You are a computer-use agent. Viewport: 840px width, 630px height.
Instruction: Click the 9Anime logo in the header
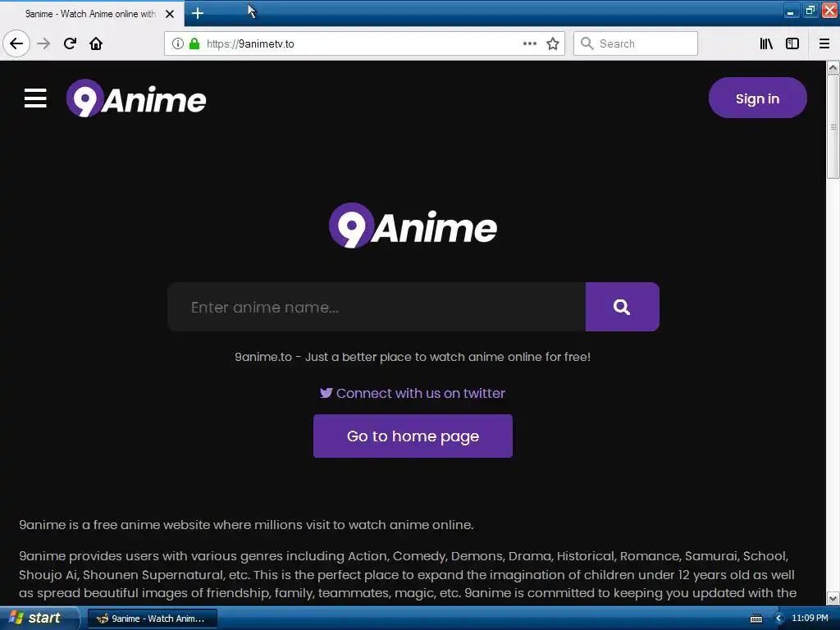(x=136, y=98)
